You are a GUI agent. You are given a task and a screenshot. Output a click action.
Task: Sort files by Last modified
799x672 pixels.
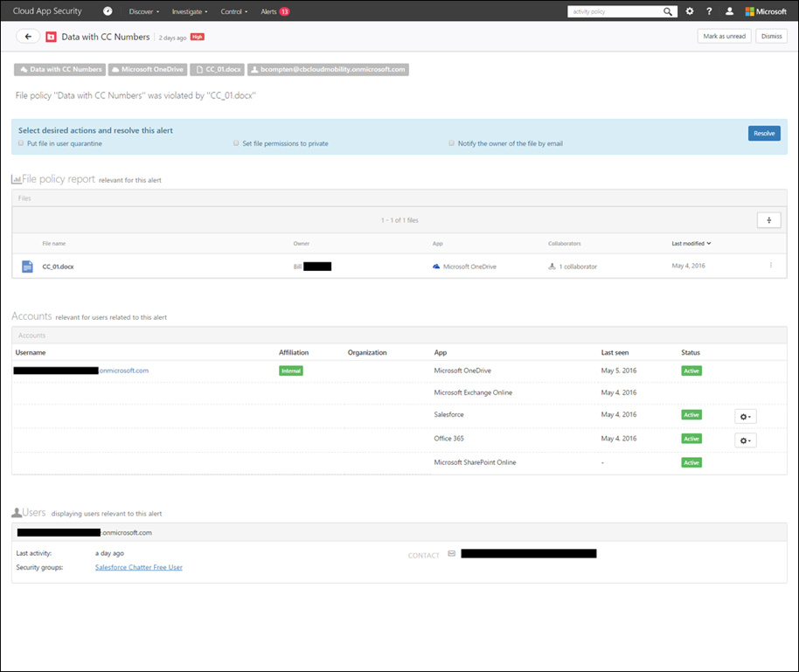pyautogui.click(x=691, y=244)
